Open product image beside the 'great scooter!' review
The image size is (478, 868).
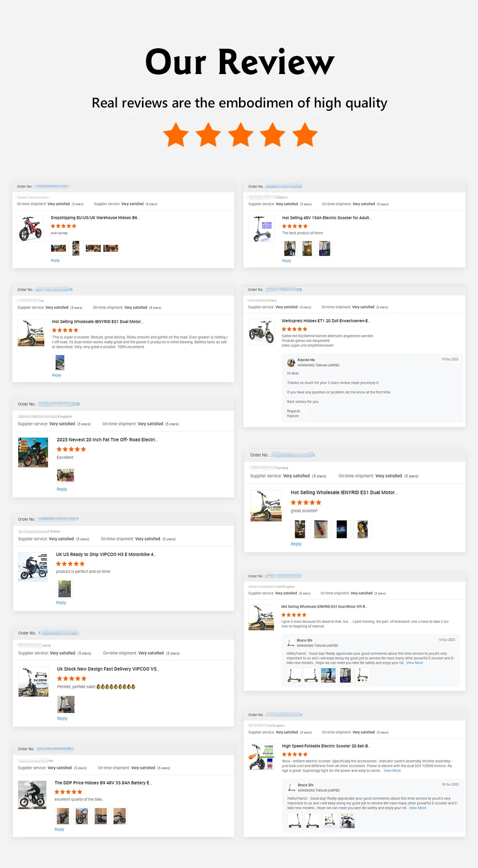pos(266,505)
